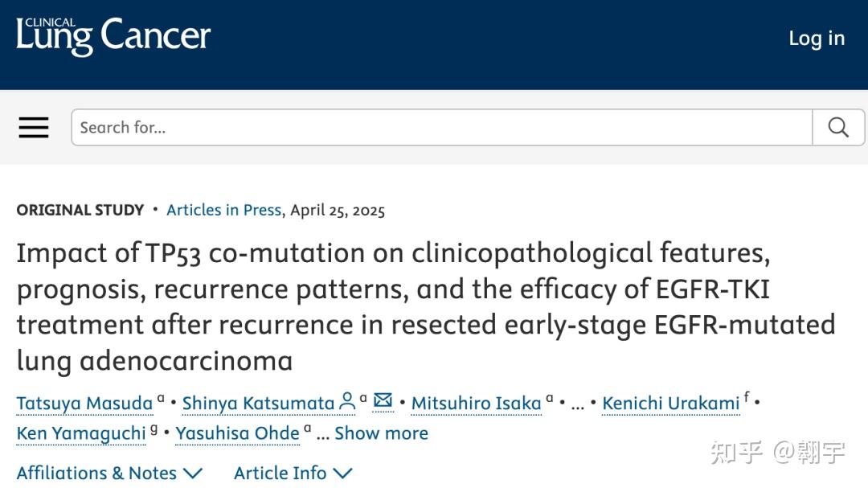Click author name Shinya Katsumata
Image resolution: width=868 pixels, height=488 pixels.
point(258,403)
